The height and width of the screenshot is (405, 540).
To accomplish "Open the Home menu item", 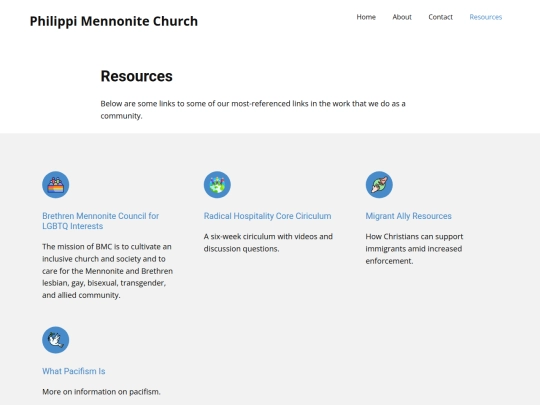I will [366, 17].
